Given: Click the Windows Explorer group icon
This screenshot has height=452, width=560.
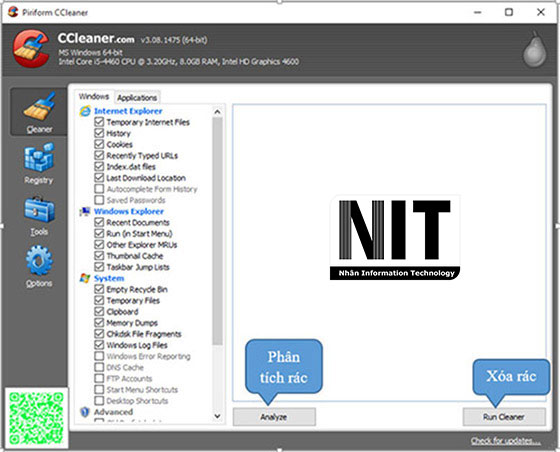Looking at the screenshot, I should tap(85, 211).
